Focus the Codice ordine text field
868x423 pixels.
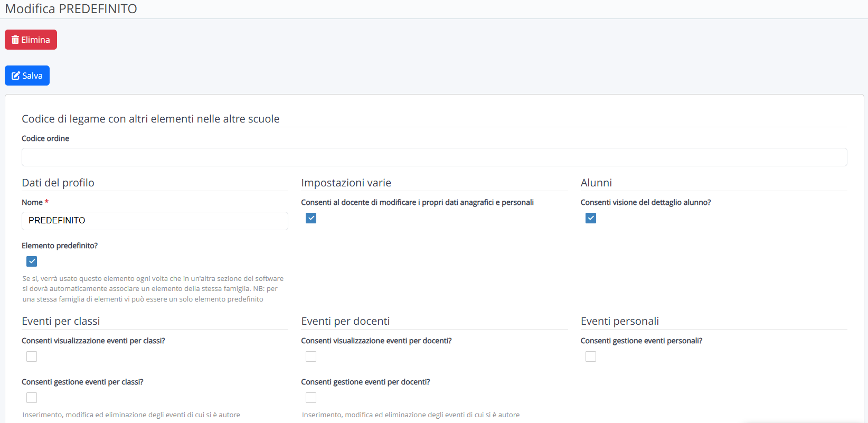point(434,157)
